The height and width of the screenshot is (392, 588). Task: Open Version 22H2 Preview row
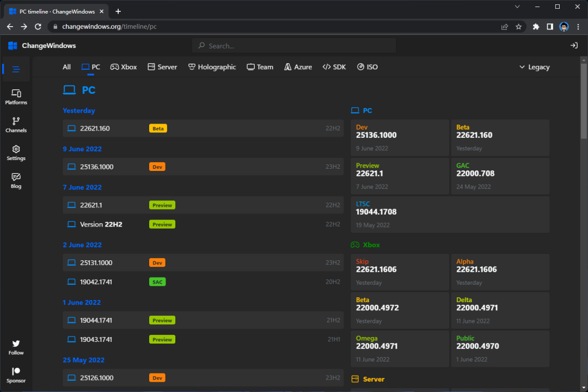pyautogui.click(x=203, y=224)
